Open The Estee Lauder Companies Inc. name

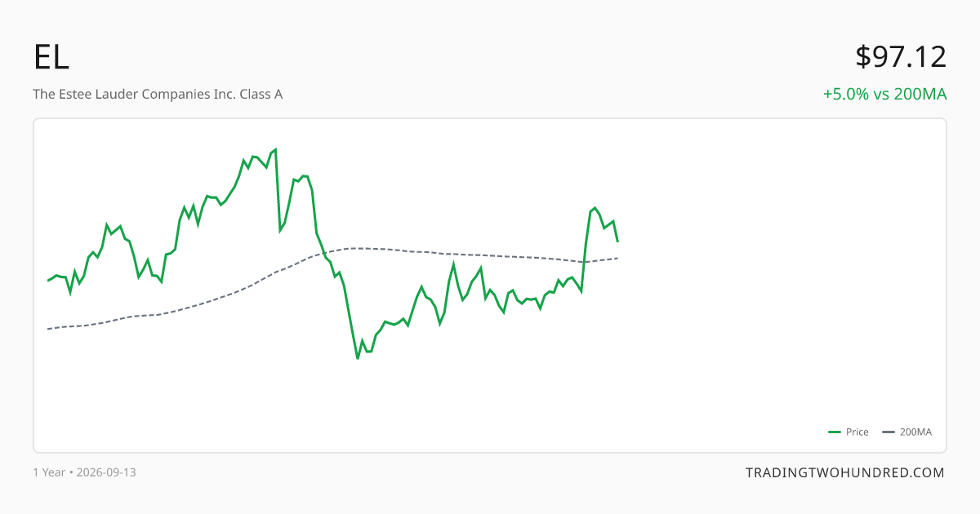pos(158,94)
